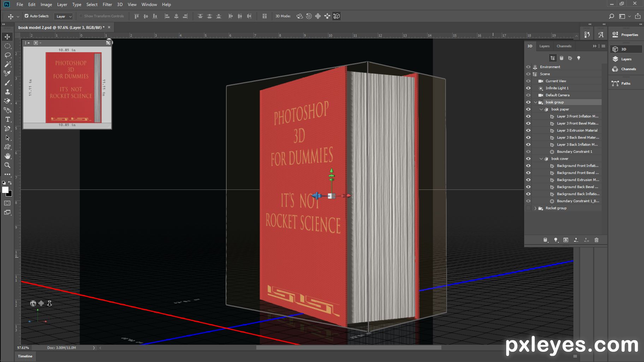
Task: Select the Brush tool
Action: pos(7,83)
